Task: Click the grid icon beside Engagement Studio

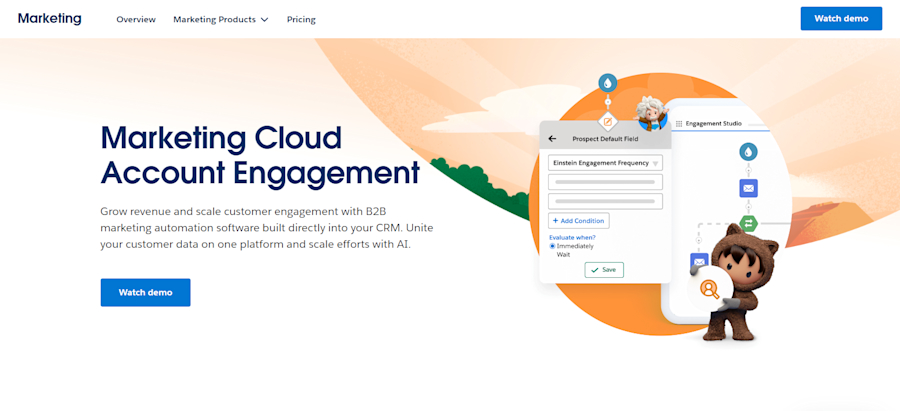Action: (679, 123)
